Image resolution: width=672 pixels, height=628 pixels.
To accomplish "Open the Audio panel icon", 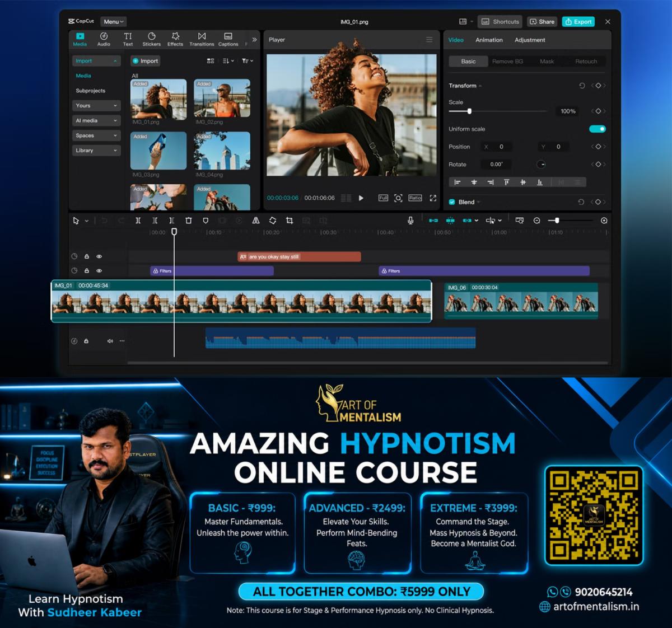I will pyautogui.click(x=104, y=39).
